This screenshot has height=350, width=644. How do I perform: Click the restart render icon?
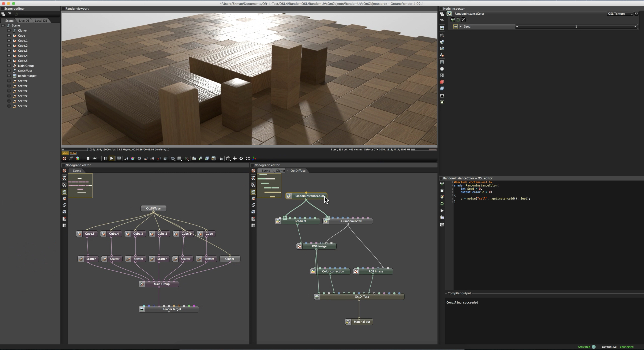pos(95,159)
